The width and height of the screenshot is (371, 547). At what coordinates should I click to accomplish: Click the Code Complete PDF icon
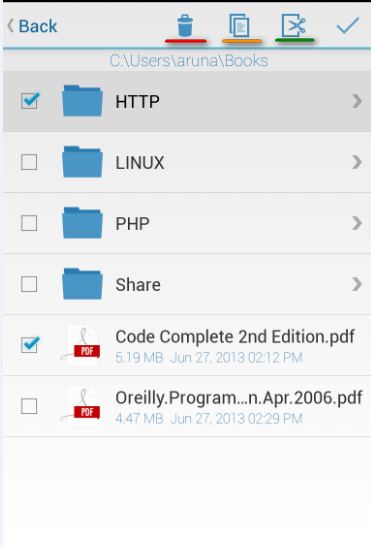click(81, 345)
